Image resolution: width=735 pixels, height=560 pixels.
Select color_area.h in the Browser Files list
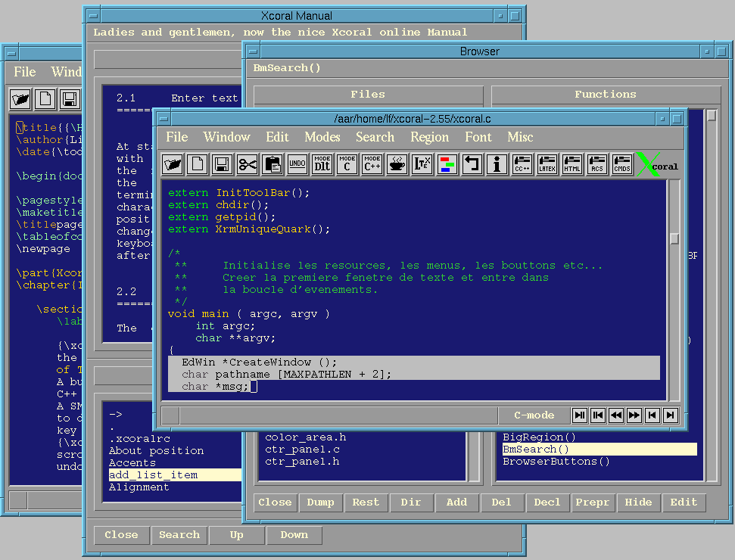[x=306, y=437]
